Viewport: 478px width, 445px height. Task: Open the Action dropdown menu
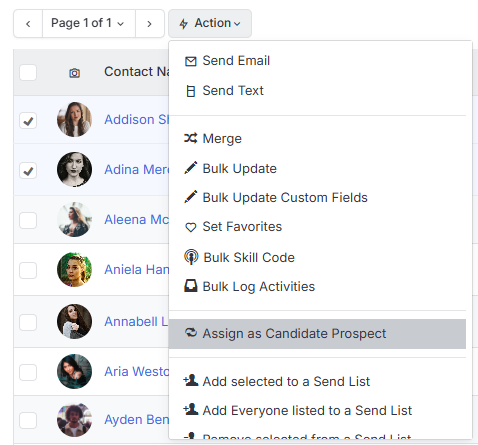(210, 23)
